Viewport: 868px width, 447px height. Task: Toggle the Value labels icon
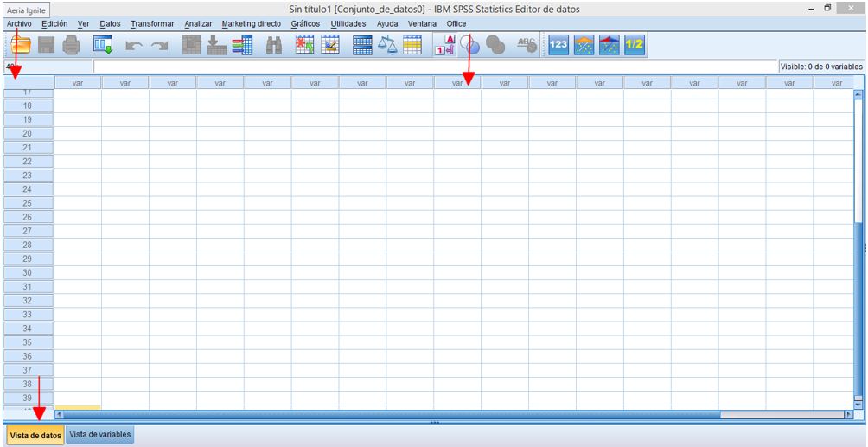coord(445,46)
